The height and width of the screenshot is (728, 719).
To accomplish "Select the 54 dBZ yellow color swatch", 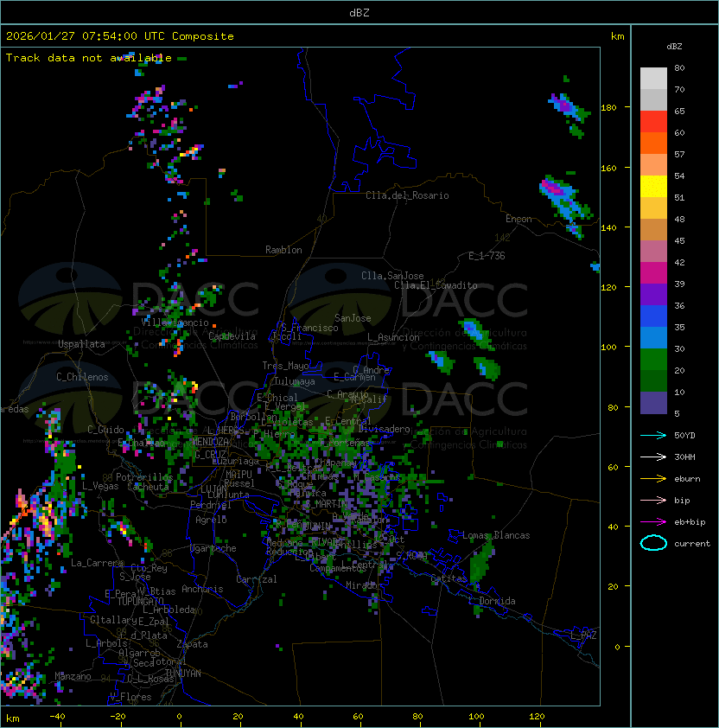I will click(x=653, y=186).
